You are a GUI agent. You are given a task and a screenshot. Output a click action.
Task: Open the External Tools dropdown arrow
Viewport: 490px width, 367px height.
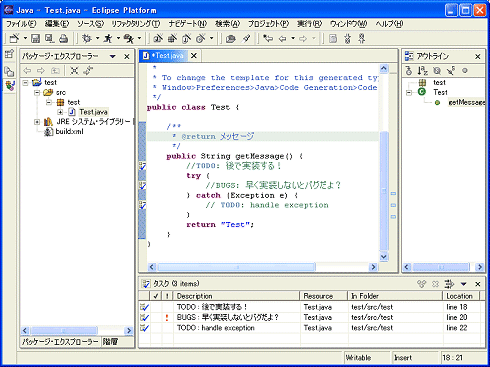pos(140,39)
